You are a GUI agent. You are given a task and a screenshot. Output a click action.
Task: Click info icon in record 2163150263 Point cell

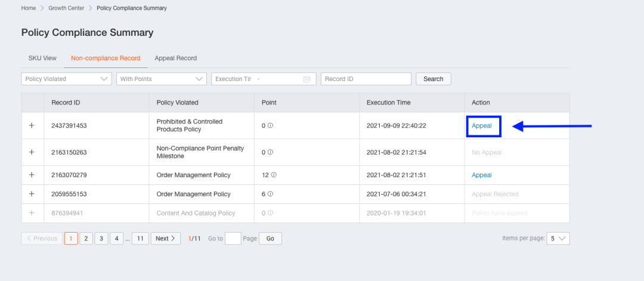click(x=271, y=152)
